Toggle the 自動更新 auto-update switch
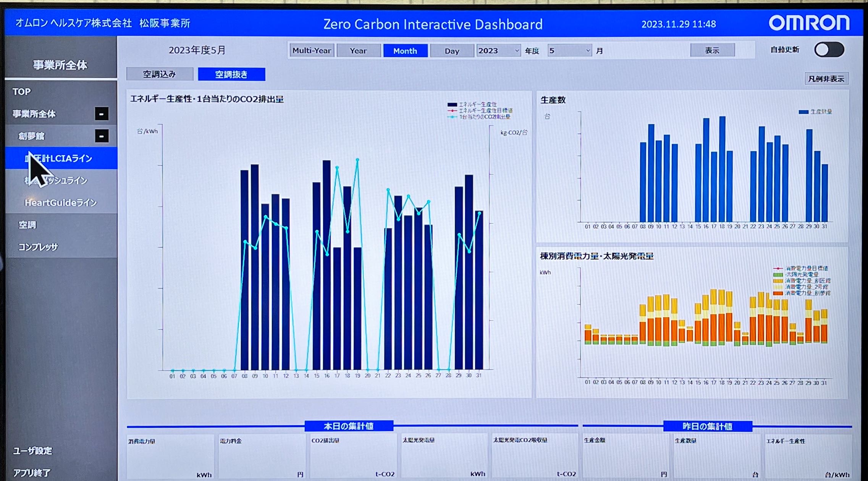The image size is (868, 481). pyautogui.click(x=829, y=50)
